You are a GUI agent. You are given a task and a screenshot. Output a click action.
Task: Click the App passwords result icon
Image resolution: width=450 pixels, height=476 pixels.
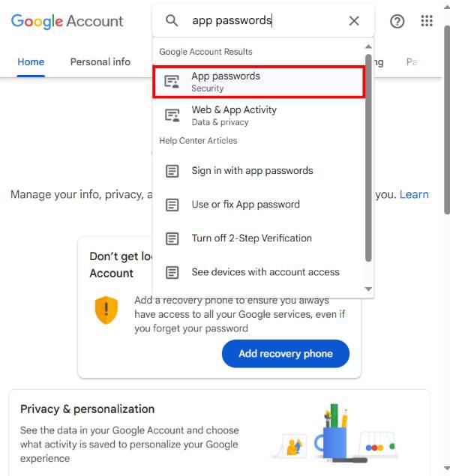pyautogui.click(x=172, y=82)
